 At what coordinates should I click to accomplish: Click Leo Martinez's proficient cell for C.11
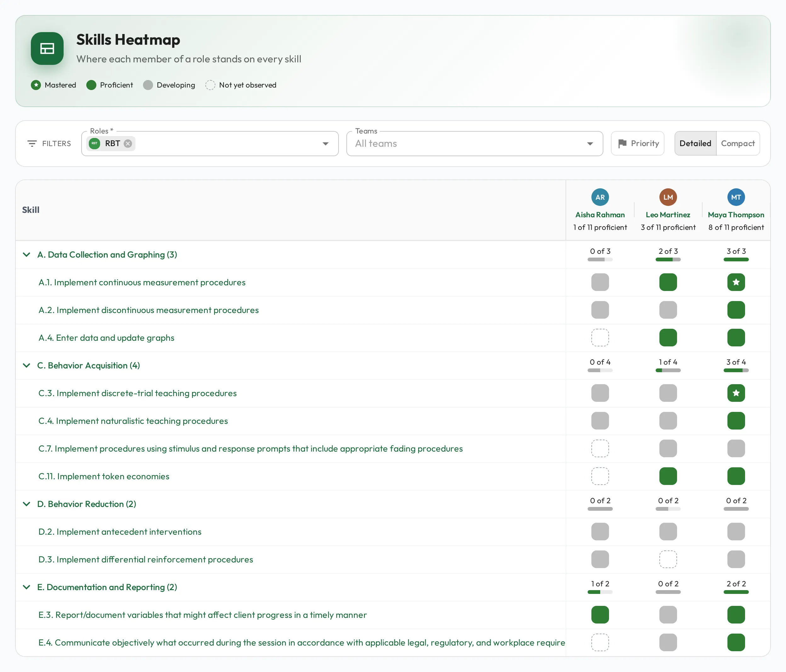[x=668, y=476]
